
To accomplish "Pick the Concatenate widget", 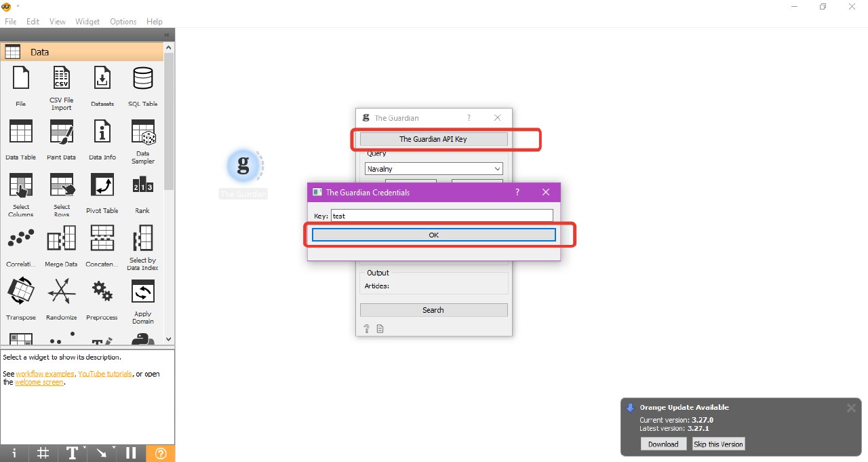I will point(102,238).
